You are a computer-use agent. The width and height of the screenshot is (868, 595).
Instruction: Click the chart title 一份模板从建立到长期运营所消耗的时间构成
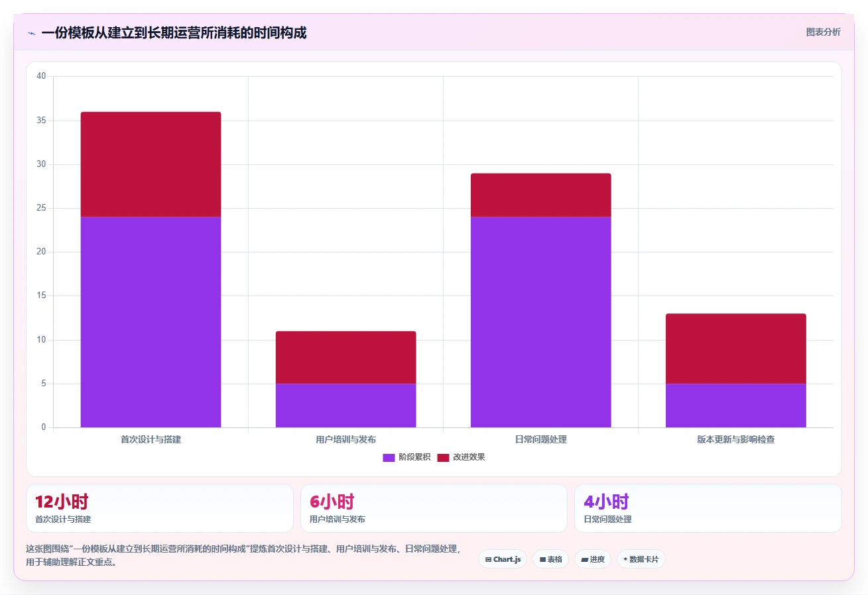tap(174, 32)
